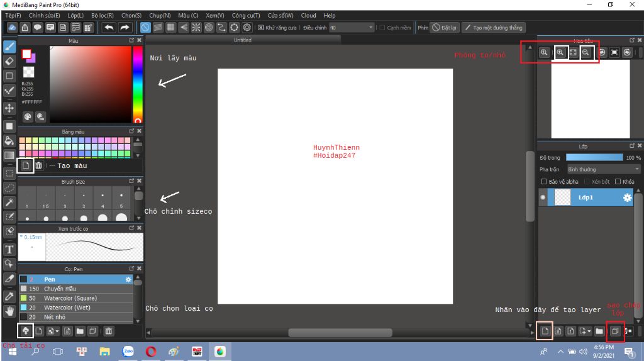Enable concentric circle snap guide
The height and width of the screenshot is (361, 644).
[x=209, y=28]
